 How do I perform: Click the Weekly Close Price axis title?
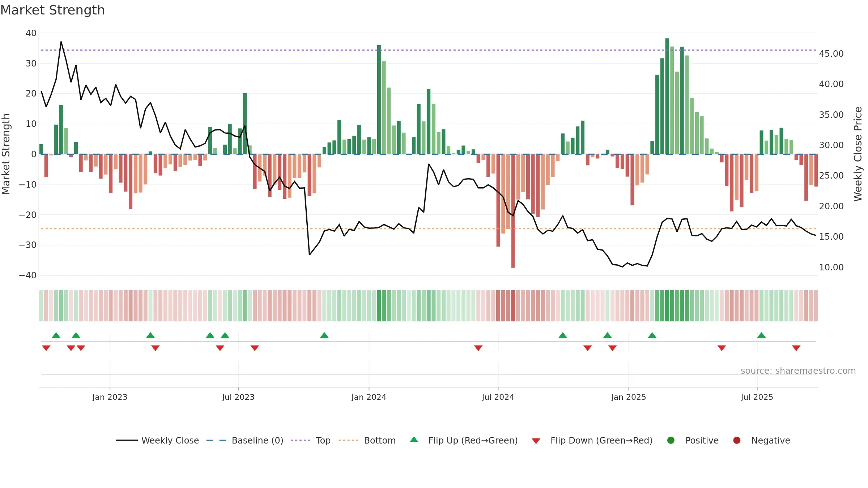tap(858, 154)
